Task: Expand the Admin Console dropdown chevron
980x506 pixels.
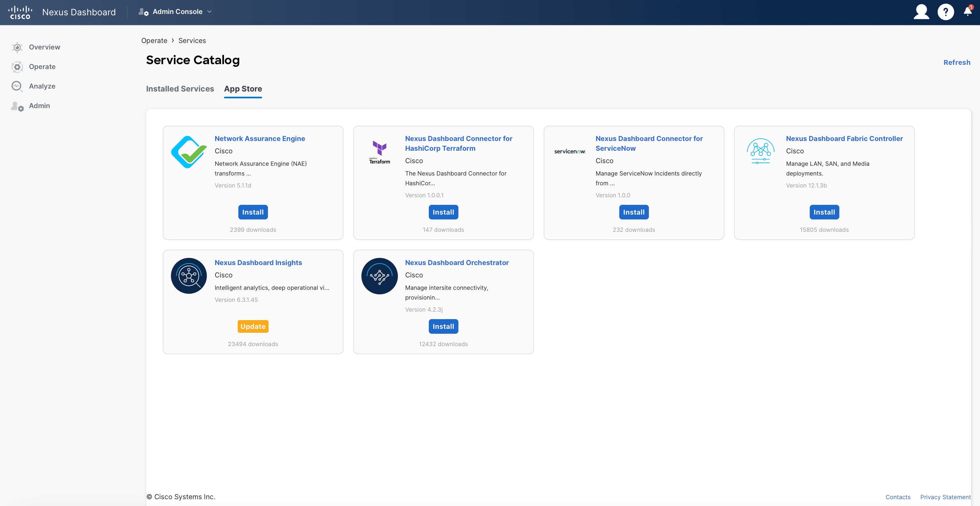Action: coord(209,12)
